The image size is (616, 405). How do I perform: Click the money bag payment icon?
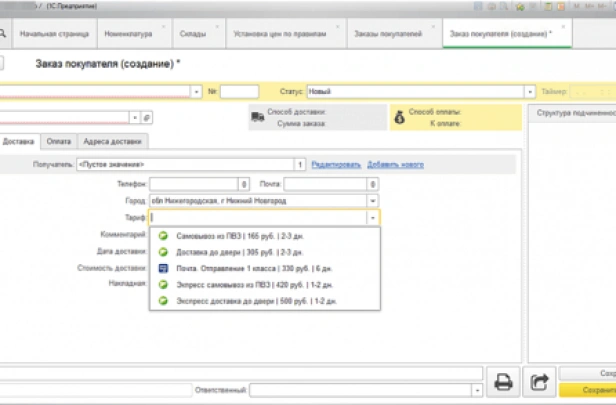coord(399,118)
